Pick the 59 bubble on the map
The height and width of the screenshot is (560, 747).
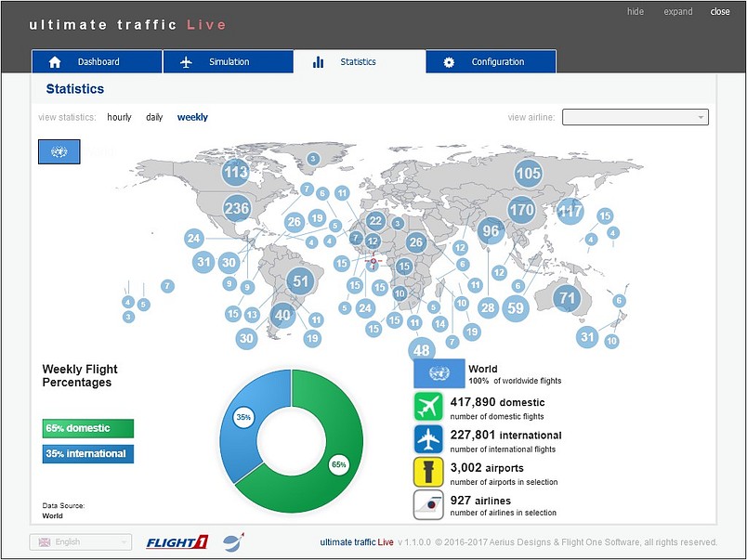click(516, 308)
